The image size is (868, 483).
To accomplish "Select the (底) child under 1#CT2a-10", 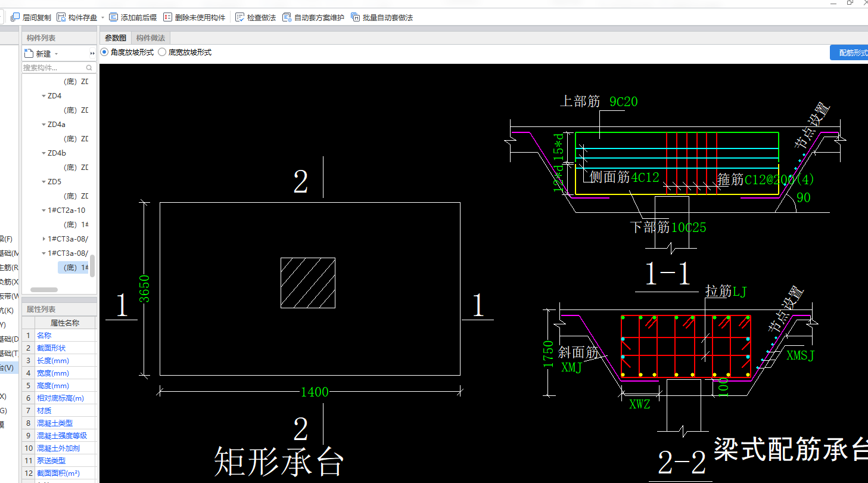I will pos(75,225).
